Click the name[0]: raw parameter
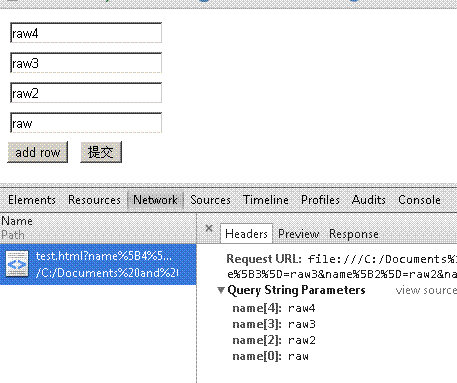The width and height of the screenshot is (457, 383). pos(270,356)
